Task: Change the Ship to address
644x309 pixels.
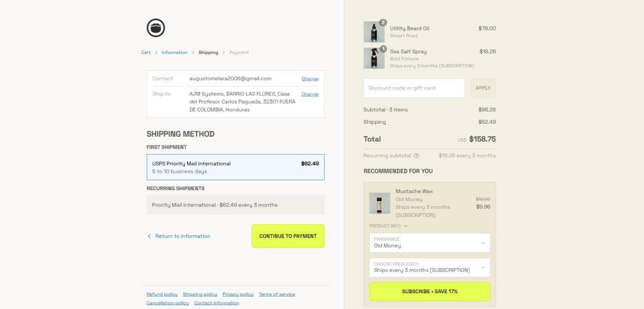Action: point(310,94)
